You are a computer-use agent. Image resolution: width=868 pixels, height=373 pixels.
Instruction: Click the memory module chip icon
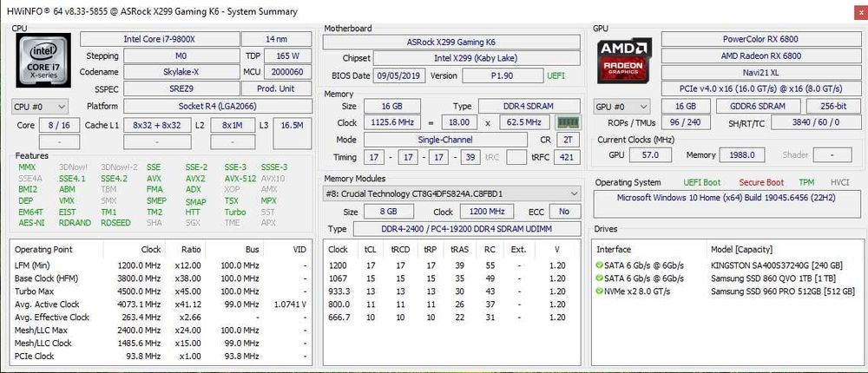pos(568,122)
